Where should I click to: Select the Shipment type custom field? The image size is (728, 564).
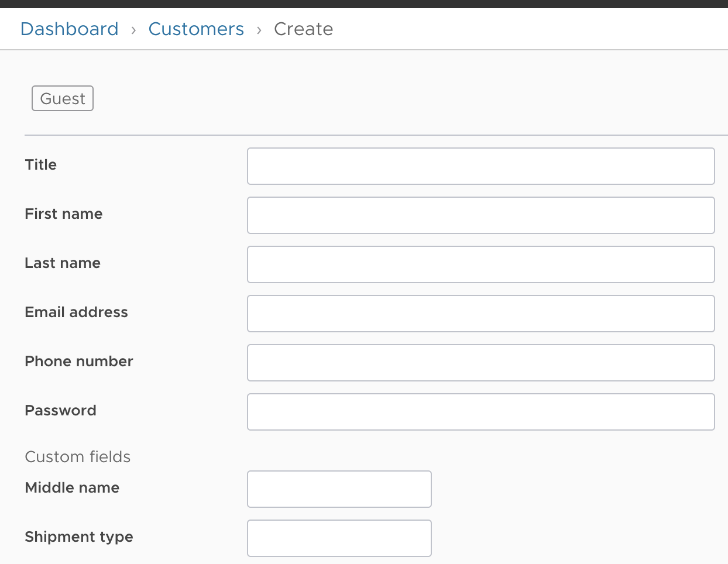pyautogui.click(x=339, y=538)
